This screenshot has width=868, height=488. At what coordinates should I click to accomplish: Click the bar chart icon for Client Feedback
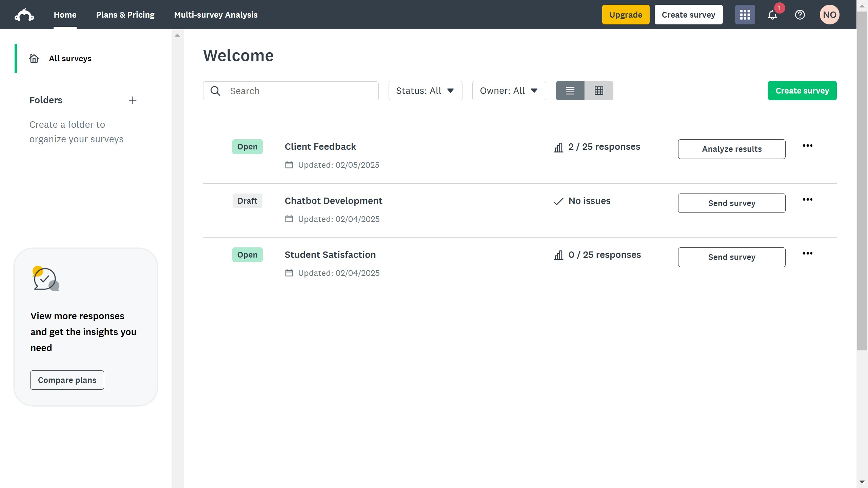pyautogui.click(x=558, y=147)
